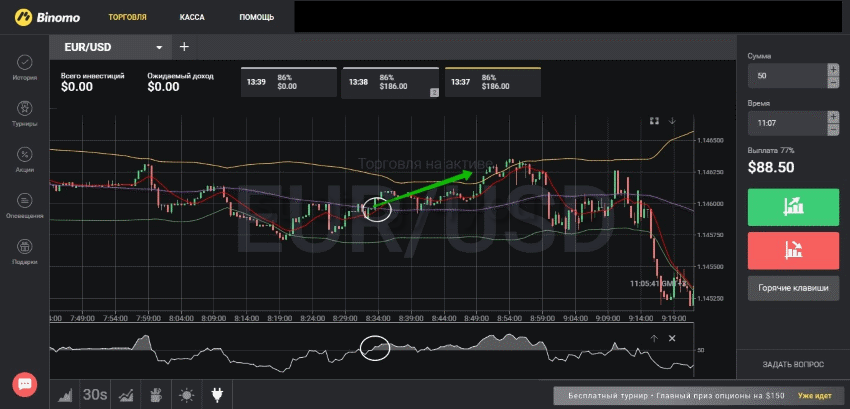
Task: Open the 30s timeframe selector
Action: click(96, 395)
